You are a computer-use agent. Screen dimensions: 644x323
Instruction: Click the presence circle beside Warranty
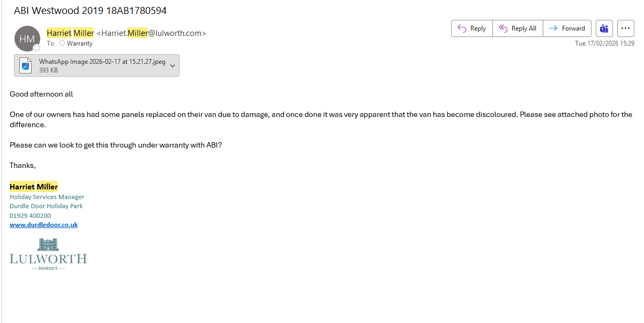62,43
